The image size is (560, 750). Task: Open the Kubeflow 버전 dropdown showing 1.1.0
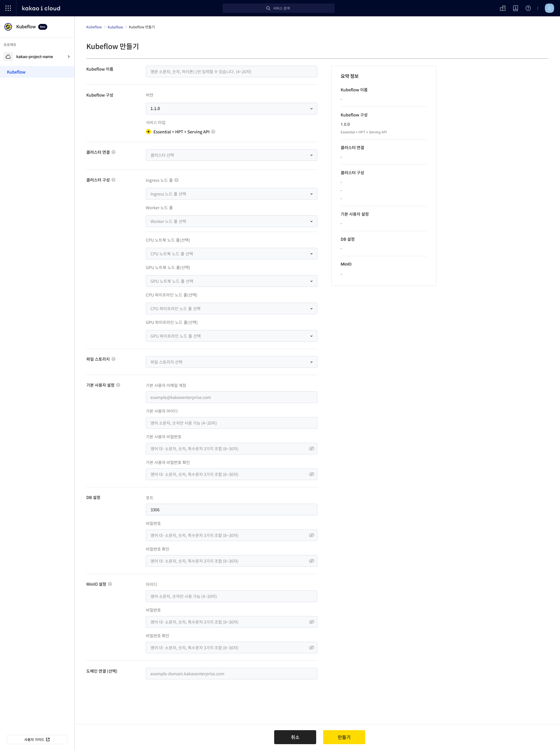coord(231,109)
